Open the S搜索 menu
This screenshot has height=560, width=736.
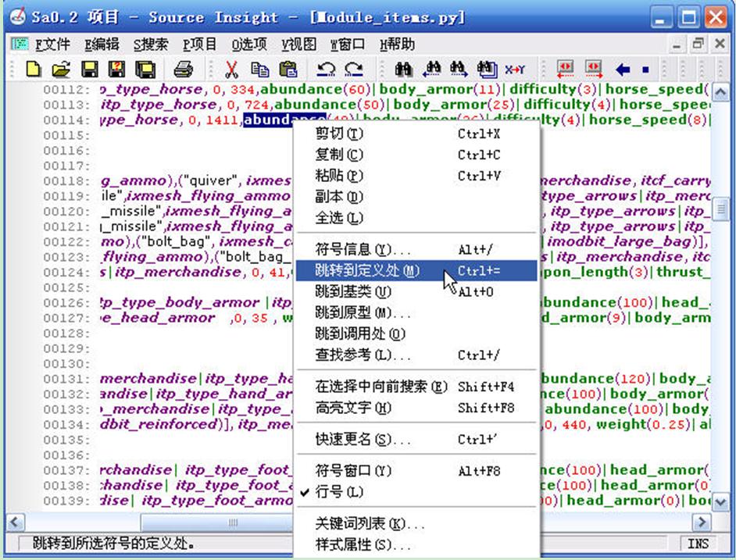coord(150,45)
